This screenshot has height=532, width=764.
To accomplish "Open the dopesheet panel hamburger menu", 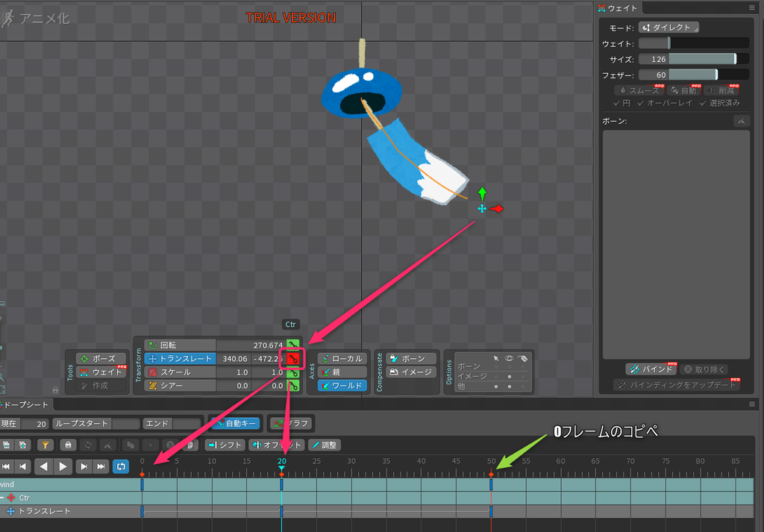I will 752,404.
